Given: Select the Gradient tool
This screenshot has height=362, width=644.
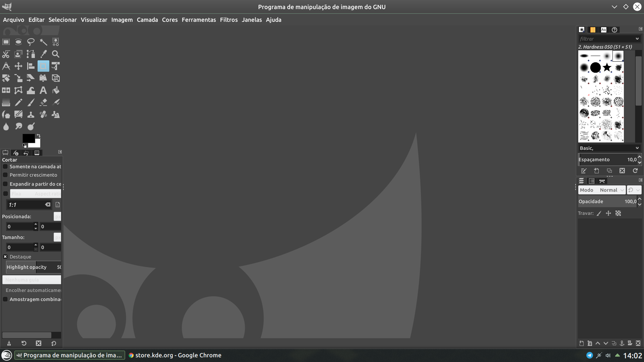Looking at the screenshot, I should [x=6, y=102].
